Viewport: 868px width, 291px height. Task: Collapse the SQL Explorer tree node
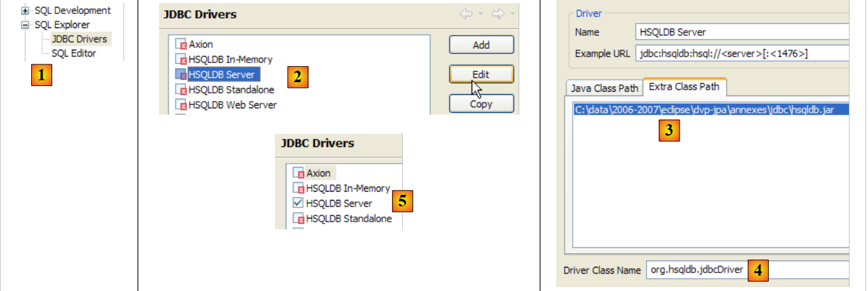[x=25, y=25]
